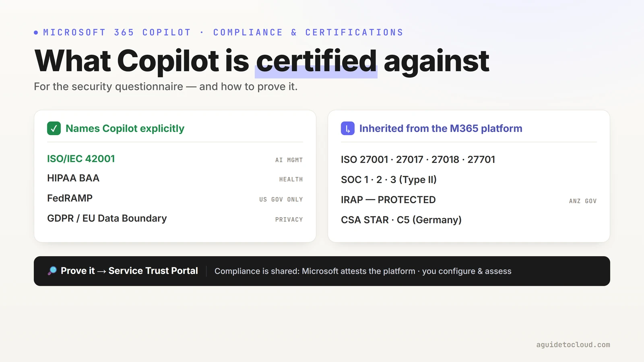The width and height of the screenshot is (644, 362).
Task: Click the purple arrow icon beside Inherited from the M365 platform
Action: point(348,128)
